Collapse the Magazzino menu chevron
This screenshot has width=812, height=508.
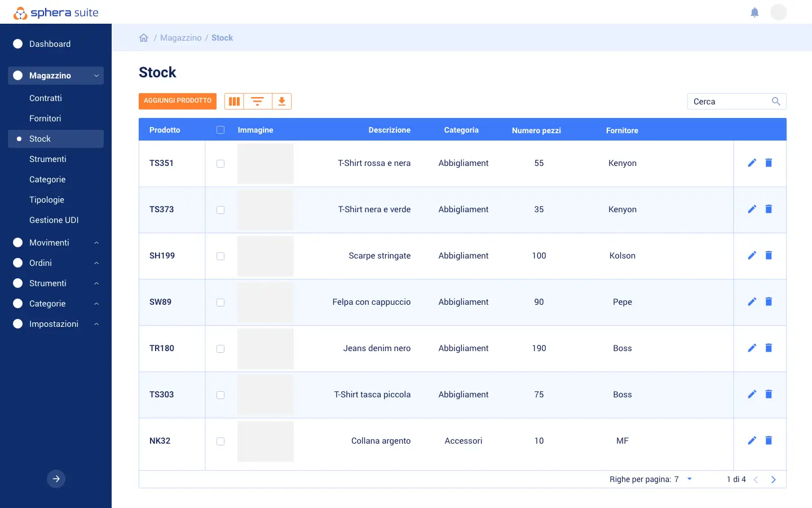coord(96,76)
